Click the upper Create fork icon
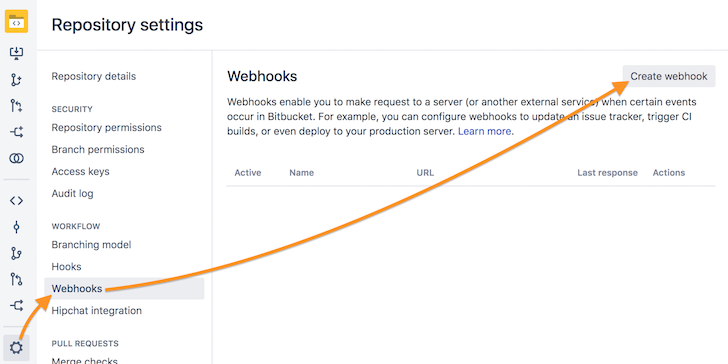The width and height of the screenshot is (728, 364). pyautogui.click(x=16, y=133)
